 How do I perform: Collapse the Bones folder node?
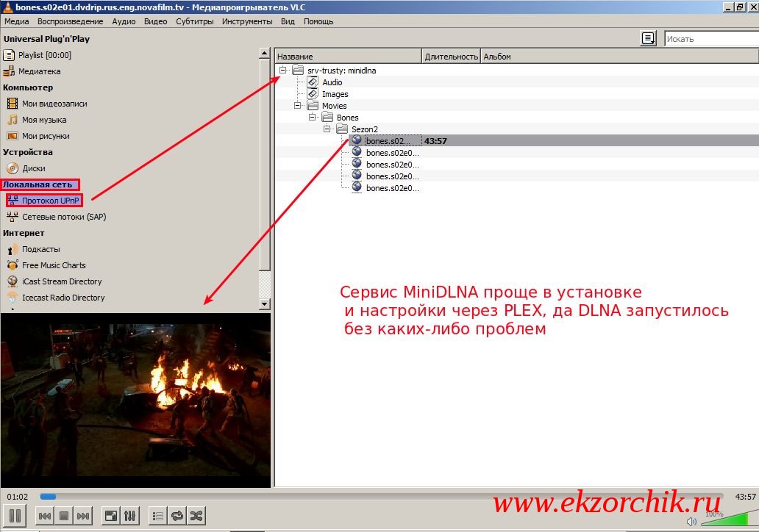tap(313, 118)
